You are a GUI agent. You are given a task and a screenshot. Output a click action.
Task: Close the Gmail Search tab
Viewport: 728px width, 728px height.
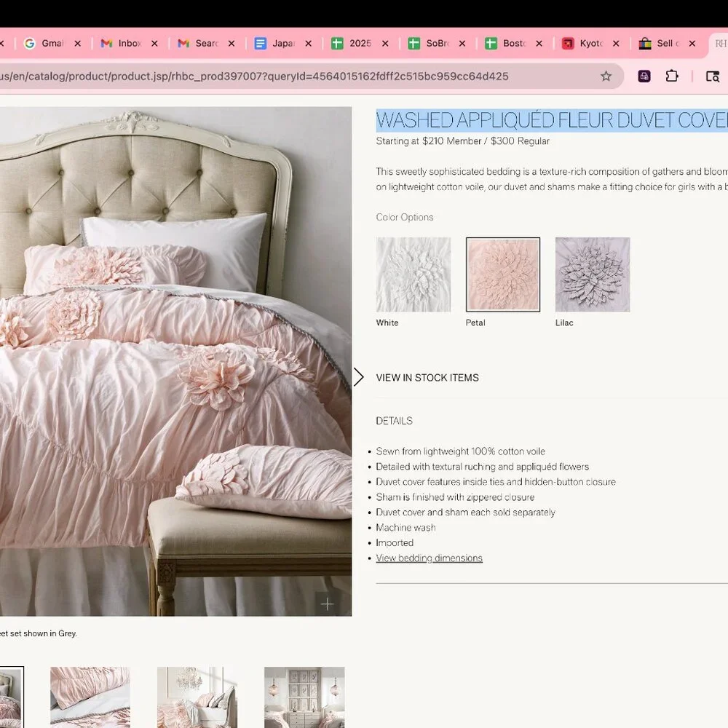pyautogui.click(x=232, y=43)
